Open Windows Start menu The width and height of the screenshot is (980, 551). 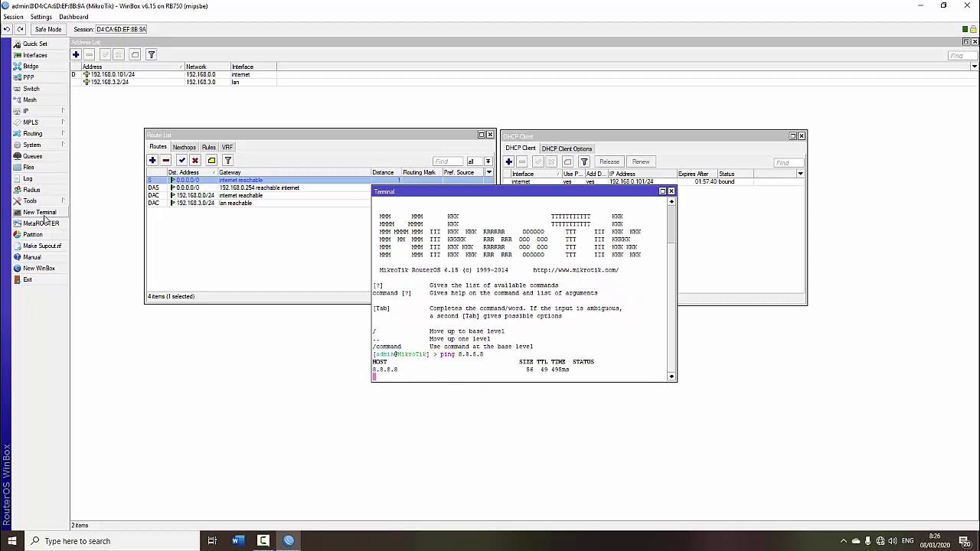[x=12, y=541]
